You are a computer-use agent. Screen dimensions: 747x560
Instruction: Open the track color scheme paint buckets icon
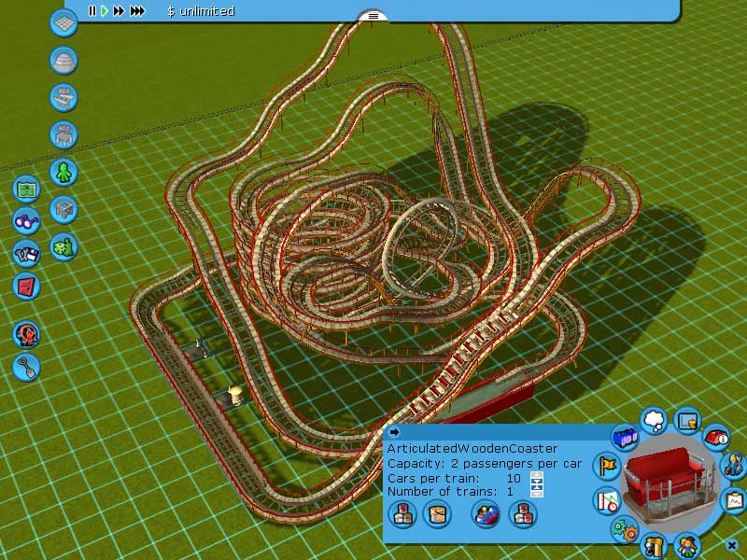[x=402, y=514]
